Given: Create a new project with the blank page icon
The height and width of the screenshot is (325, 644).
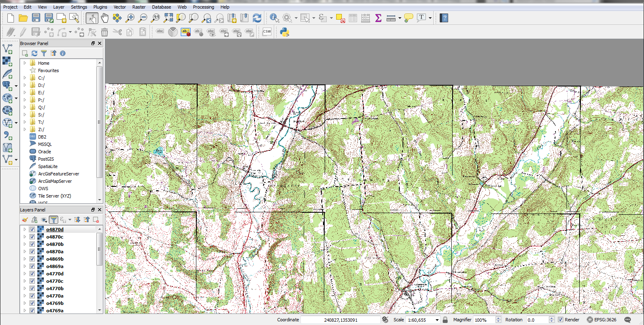Looking at the screenshot, I should coord(11,18).
